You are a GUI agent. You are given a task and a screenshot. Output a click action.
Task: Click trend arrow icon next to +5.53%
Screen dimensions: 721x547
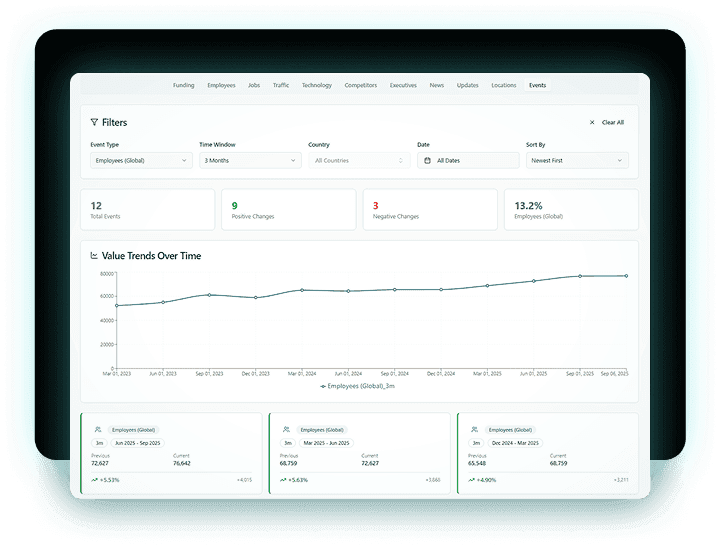point(94,480)
